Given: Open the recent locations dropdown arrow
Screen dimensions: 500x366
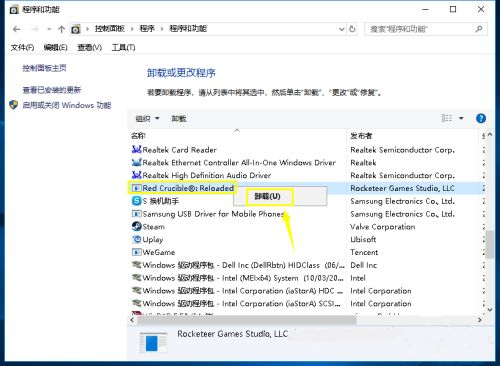Looking at the screenshot, I should click(x=49, y=29).
